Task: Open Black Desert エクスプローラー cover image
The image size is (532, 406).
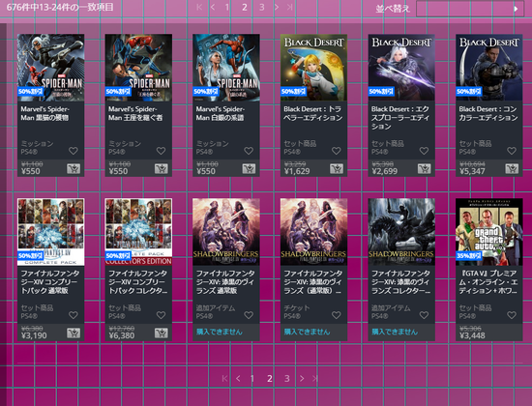Action: coord(401,67)
